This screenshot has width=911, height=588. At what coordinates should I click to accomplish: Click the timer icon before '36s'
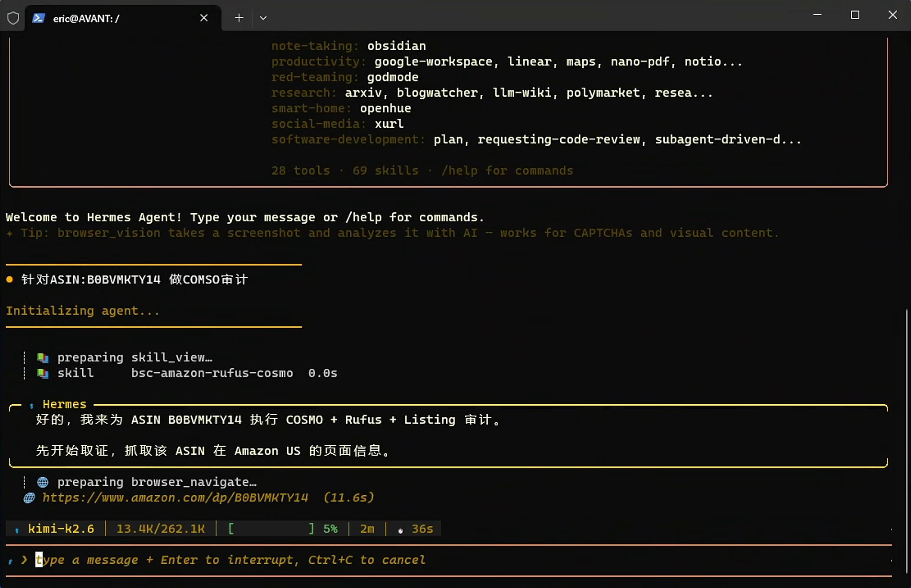[x=400, y=530]
